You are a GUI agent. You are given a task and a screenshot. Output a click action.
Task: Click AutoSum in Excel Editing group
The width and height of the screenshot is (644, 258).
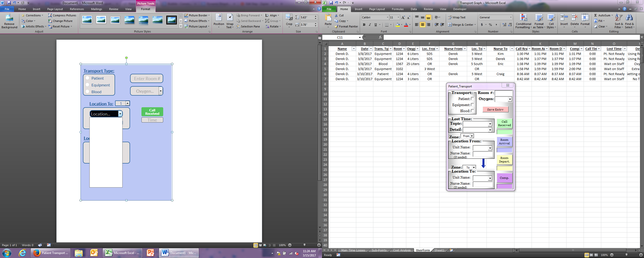[603, 15]
